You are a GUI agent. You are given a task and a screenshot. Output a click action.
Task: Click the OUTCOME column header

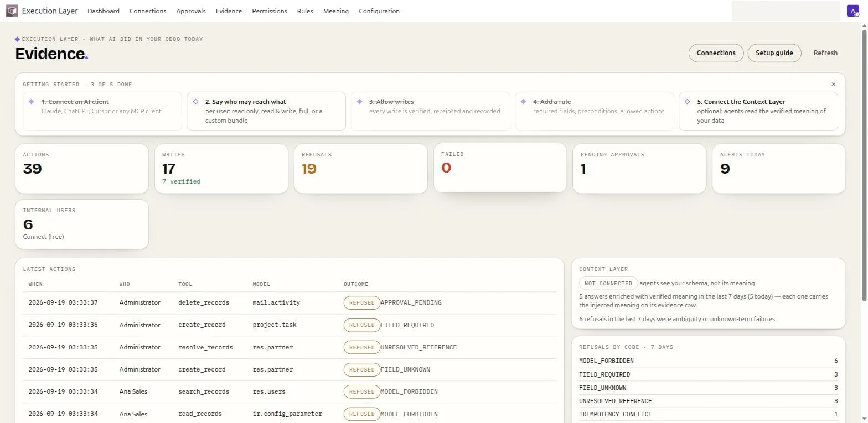(356, 284)
